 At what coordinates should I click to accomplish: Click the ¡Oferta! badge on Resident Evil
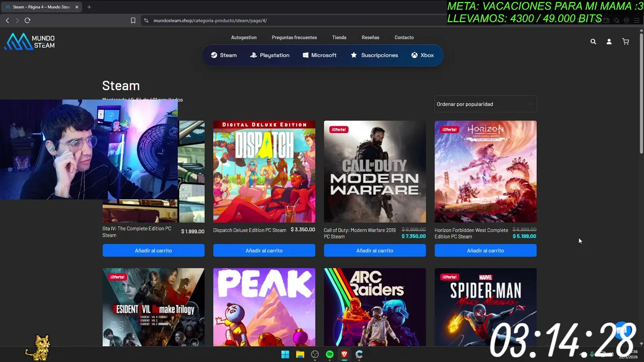point(117,277)
